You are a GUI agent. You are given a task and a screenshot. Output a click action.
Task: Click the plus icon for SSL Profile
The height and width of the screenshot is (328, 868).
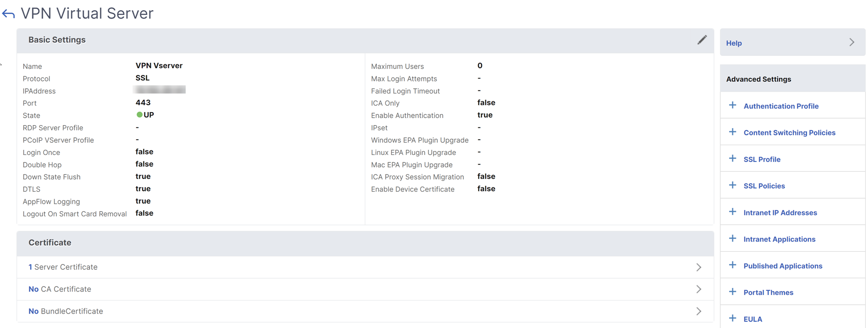[732, 159]
